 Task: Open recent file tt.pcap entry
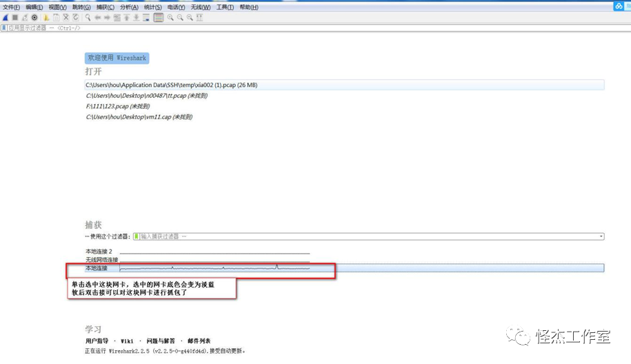coord(146,96)
